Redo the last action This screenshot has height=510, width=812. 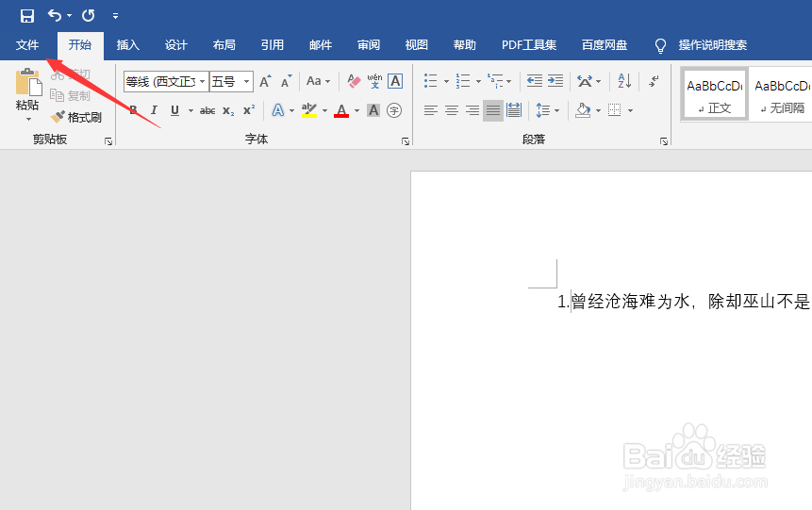click(89, 15)
